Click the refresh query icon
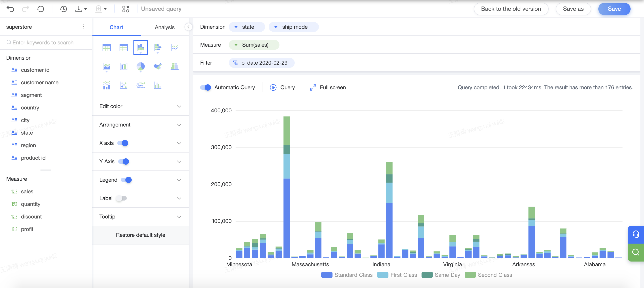644x288 pixels. [41, 9]
